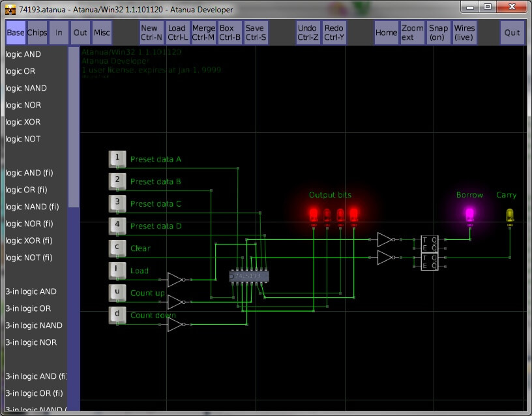Switch to the Chips tab
This screenshot has width=532, height=416.
pyautogui.click(x=37, y=33)
